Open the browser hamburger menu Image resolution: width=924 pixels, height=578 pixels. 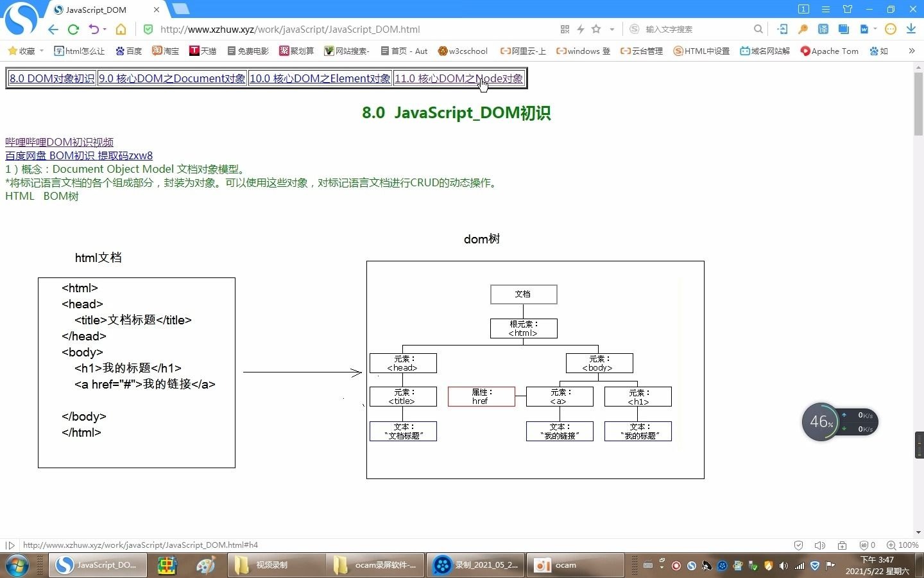[x=826, y=9]
